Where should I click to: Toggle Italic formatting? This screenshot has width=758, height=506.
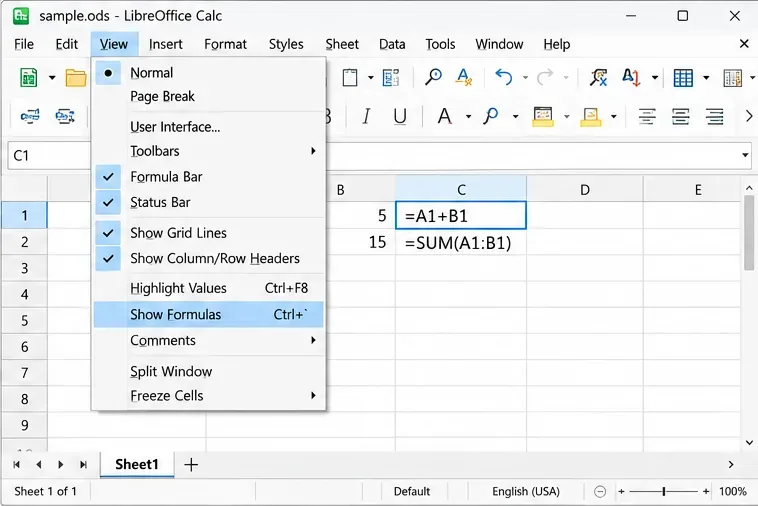click(x=366, y=116)
